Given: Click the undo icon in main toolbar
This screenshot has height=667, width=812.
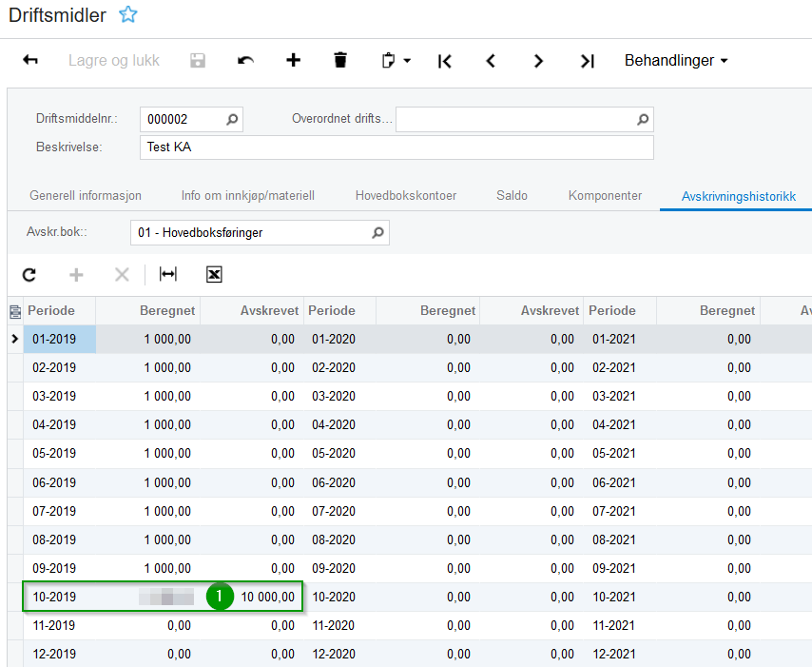Looking at the screenshot, I should (x=245, y=61).
